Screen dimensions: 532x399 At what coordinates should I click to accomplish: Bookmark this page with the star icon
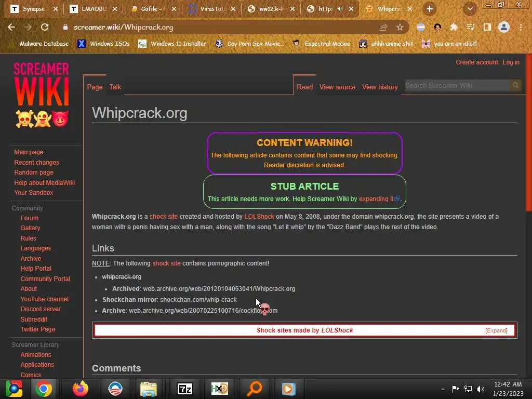[400, 28]
